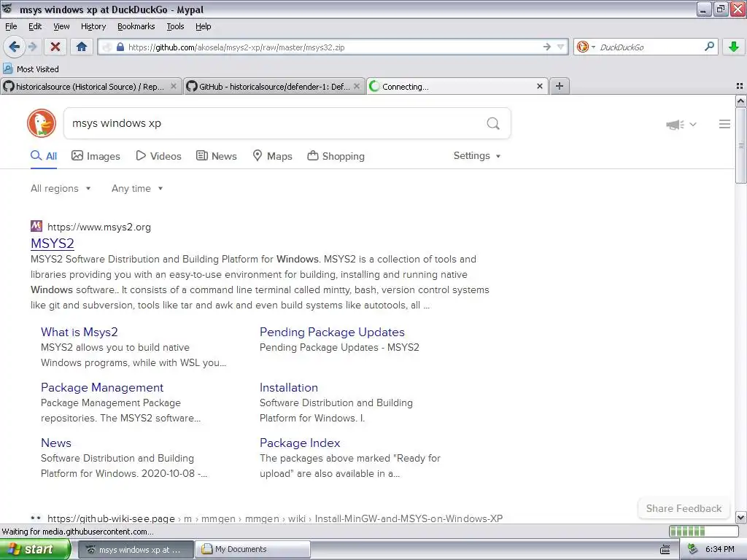Open the address bar history dropdown
The height and width of the screenshot is (560, 747).
pos(561,47)
